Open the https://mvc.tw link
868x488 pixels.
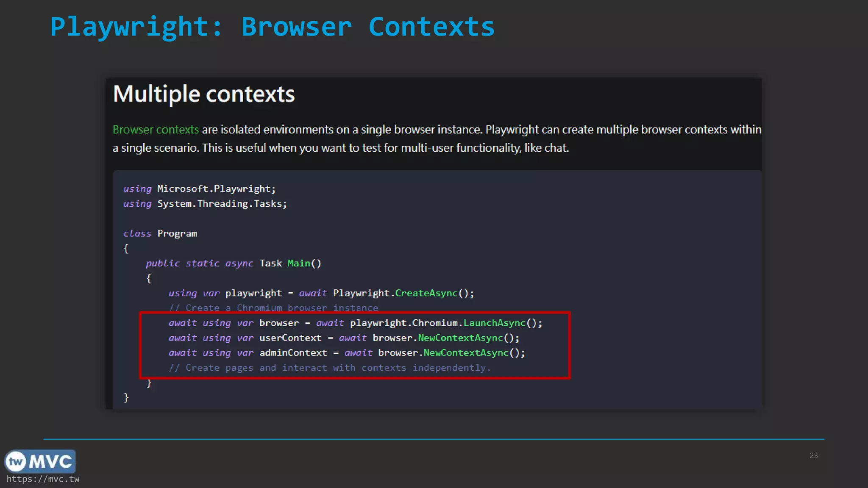[x=43, y=479]
